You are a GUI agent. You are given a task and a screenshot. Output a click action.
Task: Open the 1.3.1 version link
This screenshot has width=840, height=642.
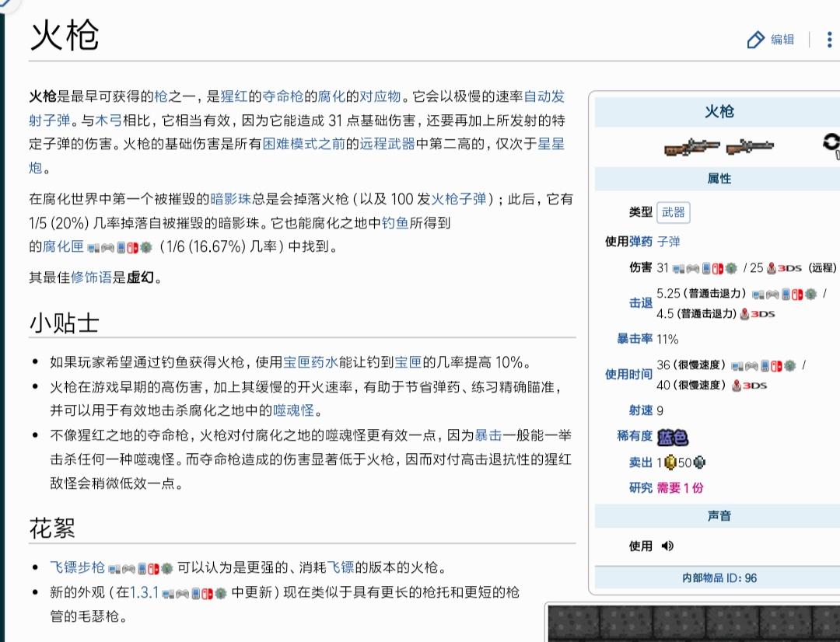tap(144, 592)
